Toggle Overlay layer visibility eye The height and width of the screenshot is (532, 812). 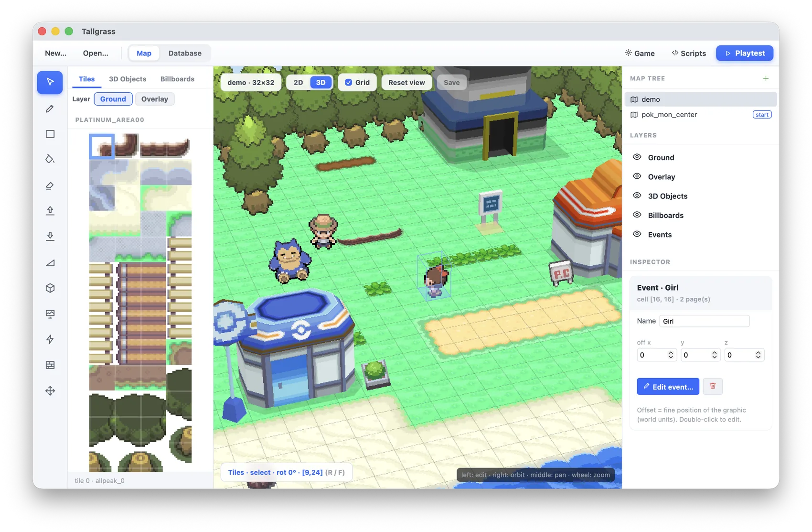(637, 176)
